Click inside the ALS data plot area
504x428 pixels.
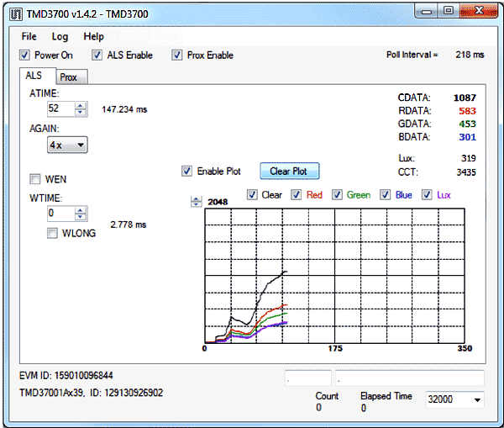[x=334, y=276]
